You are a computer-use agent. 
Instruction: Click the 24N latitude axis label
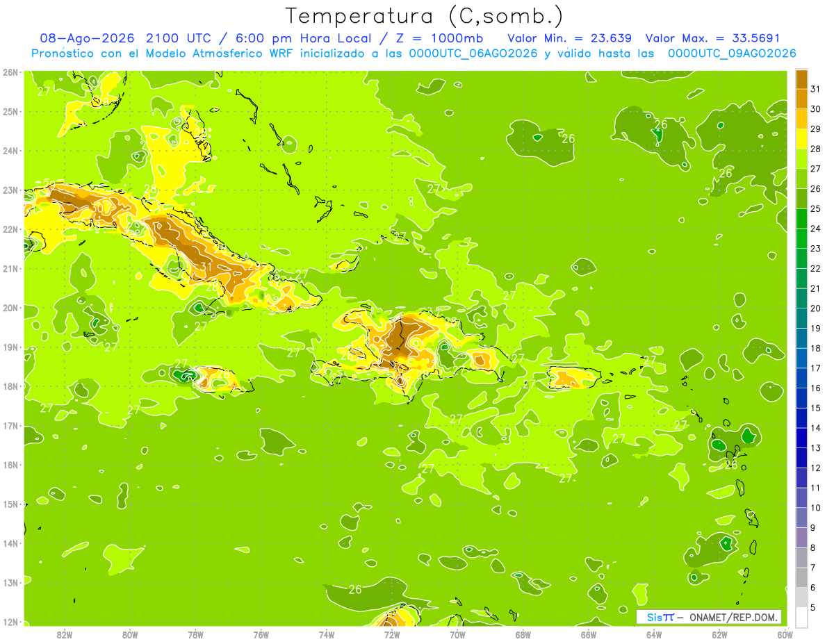tap(10, 151)
